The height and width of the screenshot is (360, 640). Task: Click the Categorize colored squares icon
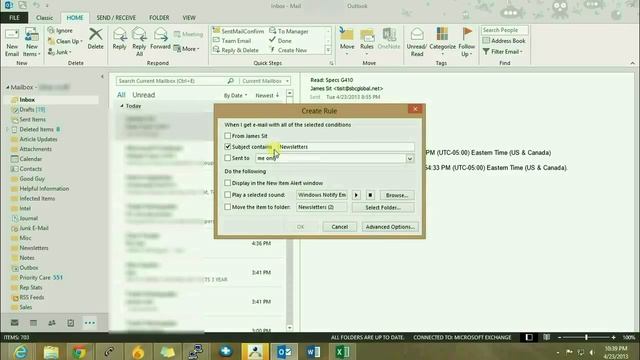pos(442,34)
